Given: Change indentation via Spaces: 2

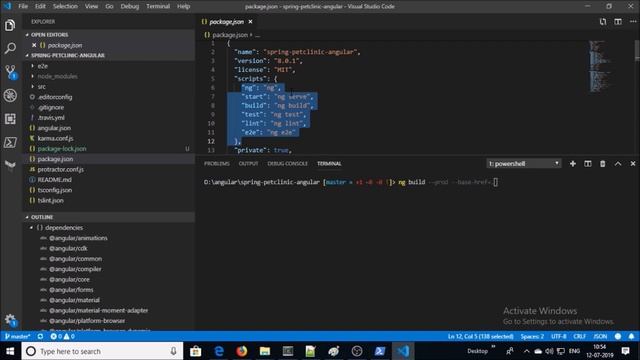Looking at the screenshot, I should coord(532,336).
